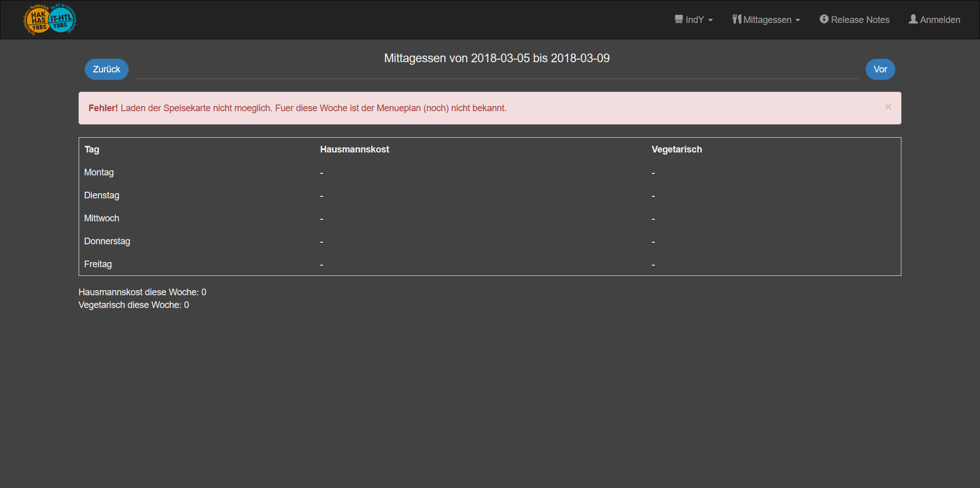
Task: Click Vegetarisch diese Woche count
Action: 134,305
